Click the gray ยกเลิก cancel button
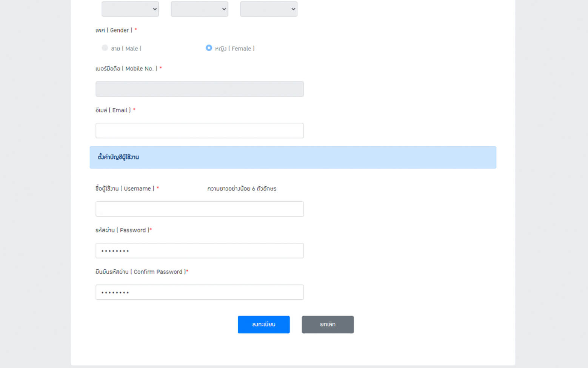The width and height of the screenshot is (588, 368). (x=328, y=324)
